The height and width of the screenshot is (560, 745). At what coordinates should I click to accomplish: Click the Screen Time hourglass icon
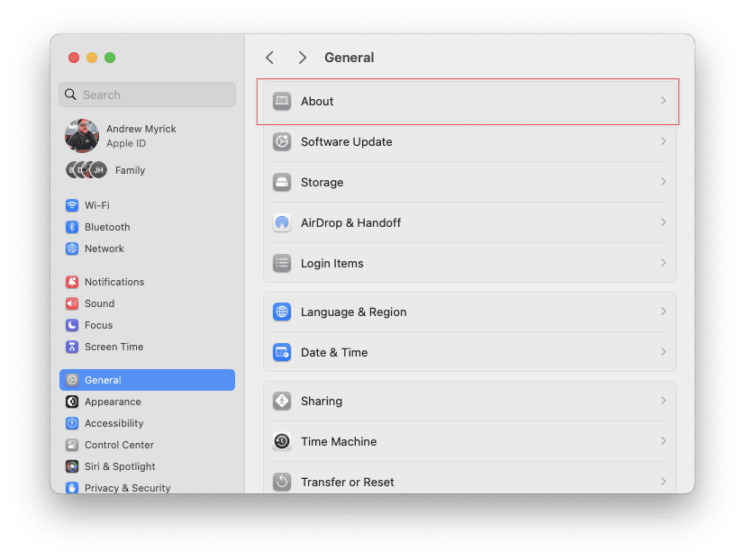tap(72, 347)
